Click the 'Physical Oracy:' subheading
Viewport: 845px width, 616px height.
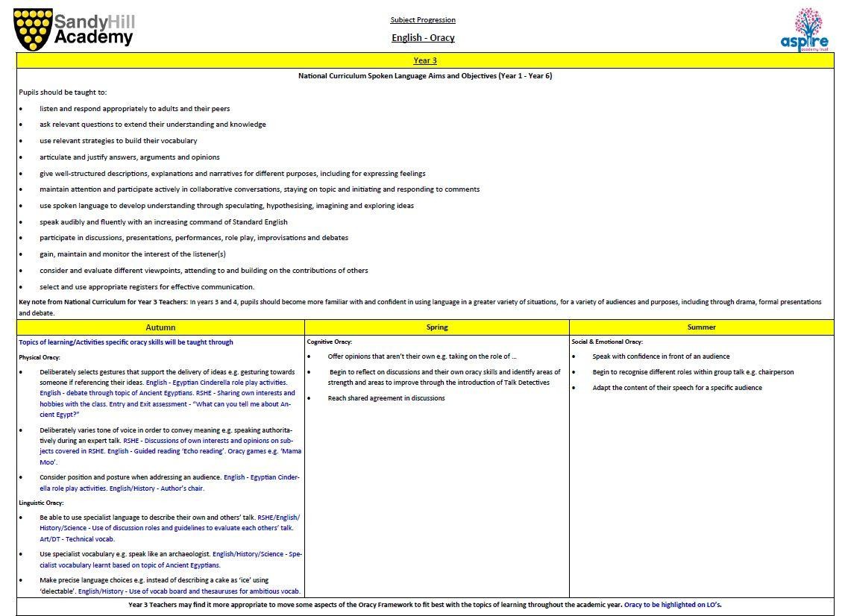point(40,357)
